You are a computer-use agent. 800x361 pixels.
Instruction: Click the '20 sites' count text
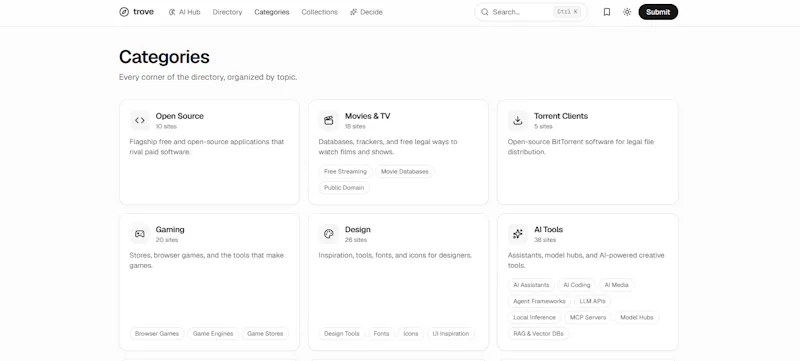(x=166, y=240)
